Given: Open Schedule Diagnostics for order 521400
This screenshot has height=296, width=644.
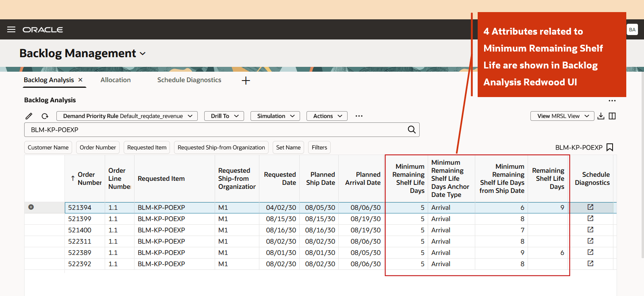Looking at the screenshot, I should [590, 230].
